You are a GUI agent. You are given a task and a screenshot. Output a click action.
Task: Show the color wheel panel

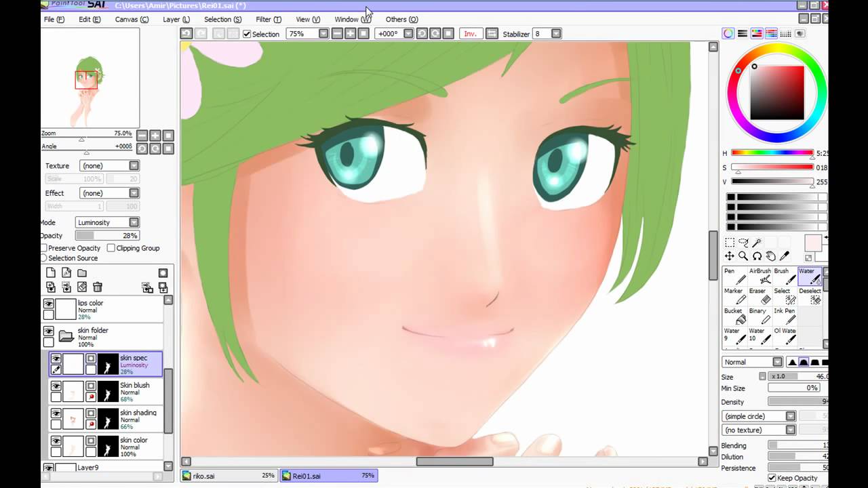(728, 33)
